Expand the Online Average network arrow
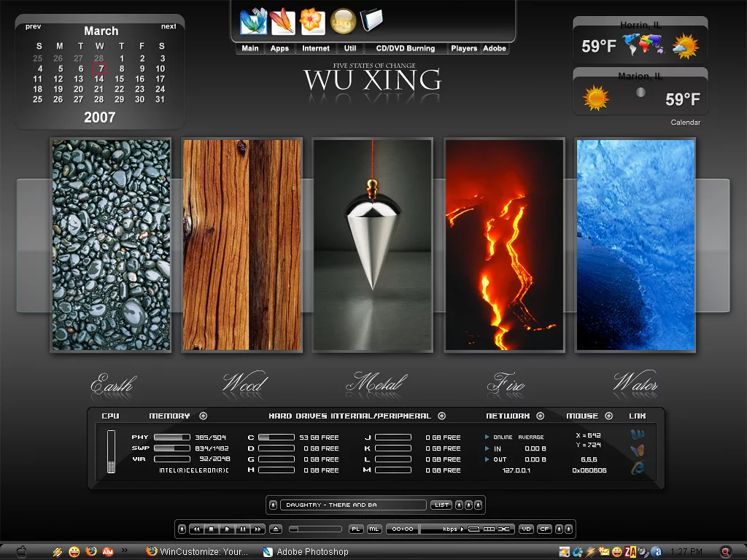747x560 pixels. click(487, 437)
